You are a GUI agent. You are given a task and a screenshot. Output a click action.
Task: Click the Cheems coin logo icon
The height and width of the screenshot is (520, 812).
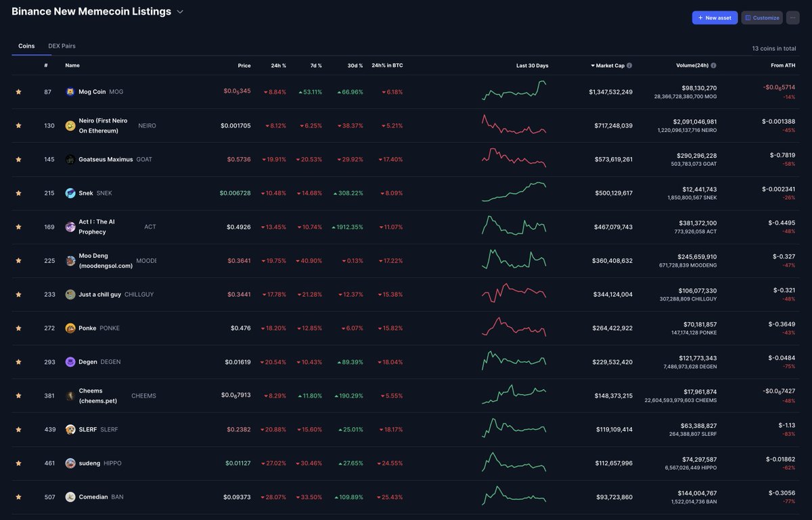click(70, 395)
